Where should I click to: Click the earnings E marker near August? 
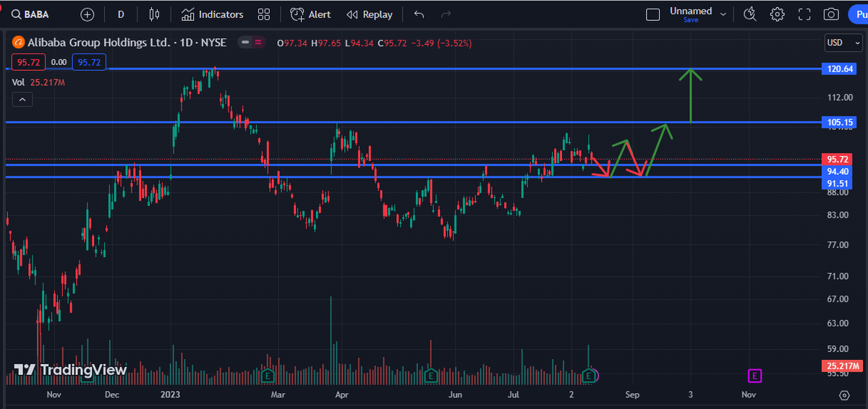click(x=590, y=376)
